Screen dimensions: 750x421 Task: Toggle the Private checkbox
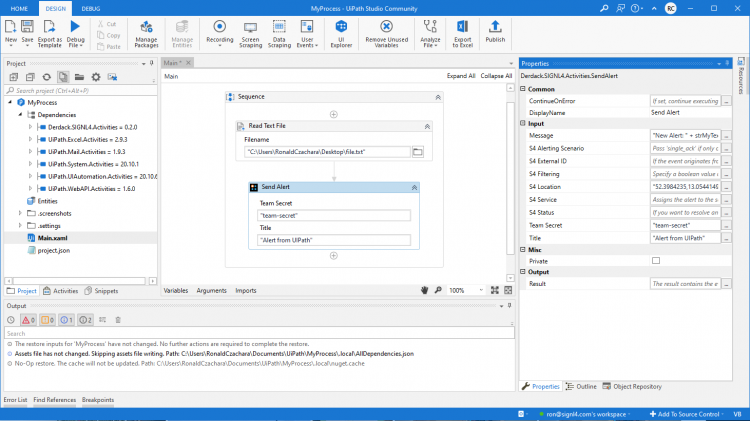[x=656, y=261]
